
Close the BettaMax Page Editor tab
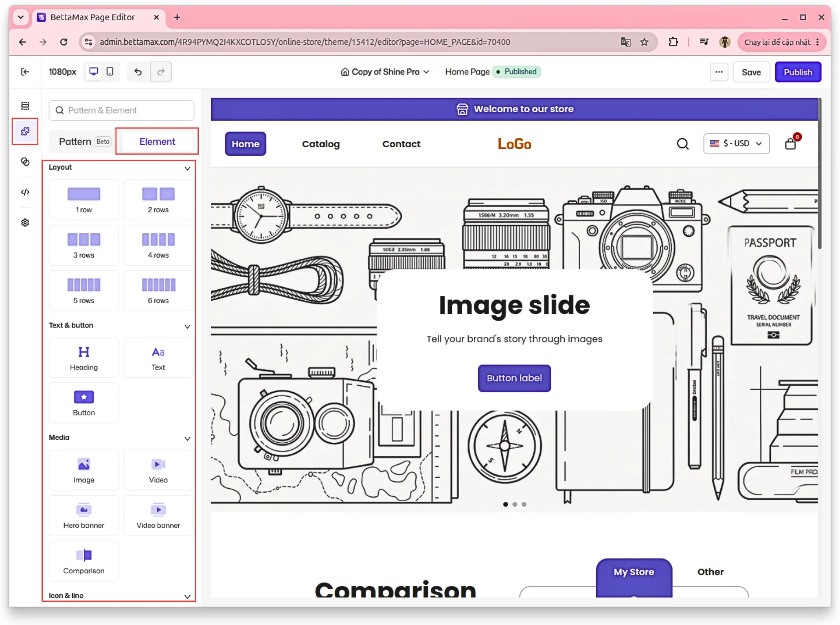pos(156,17)
